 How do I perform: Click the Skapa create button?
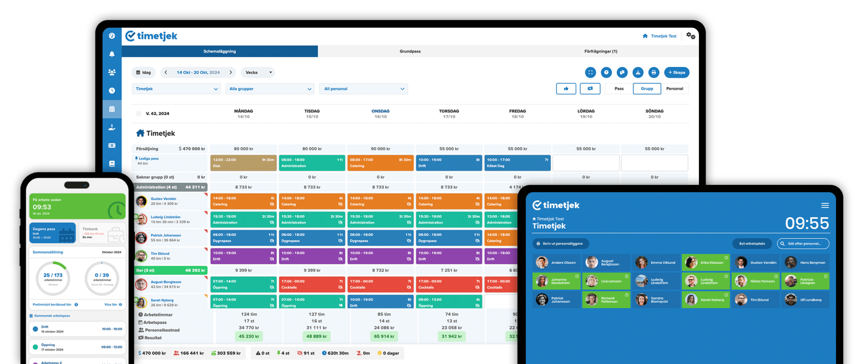tap(676, 73)
